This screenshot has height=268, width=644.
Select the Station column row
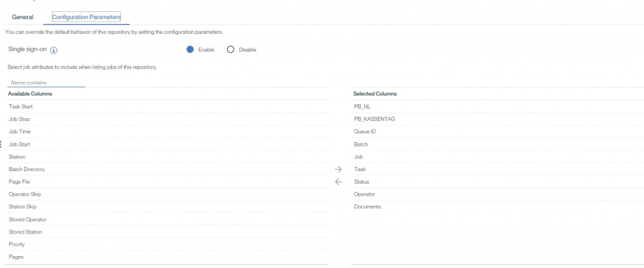pos(167,157)
